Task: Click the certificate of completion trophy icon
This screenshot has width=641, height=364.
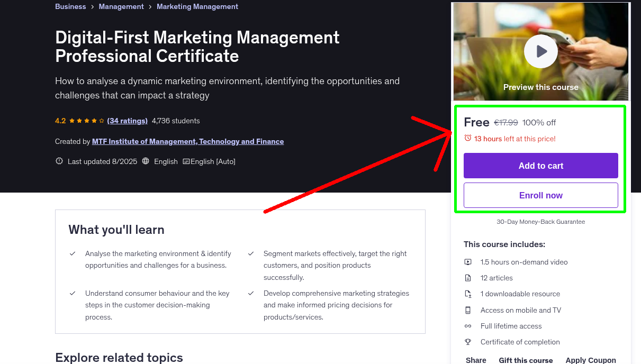Action: [468, 342]
